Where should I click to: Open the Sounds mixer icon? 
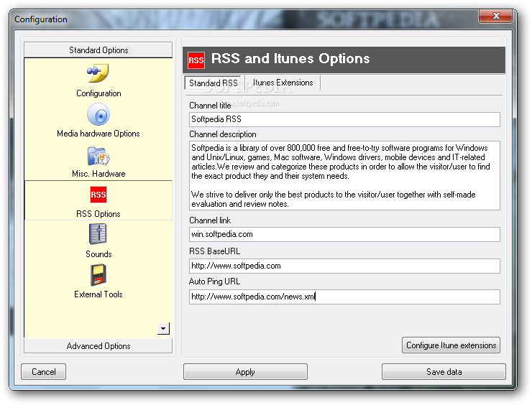tap(98, 234)
